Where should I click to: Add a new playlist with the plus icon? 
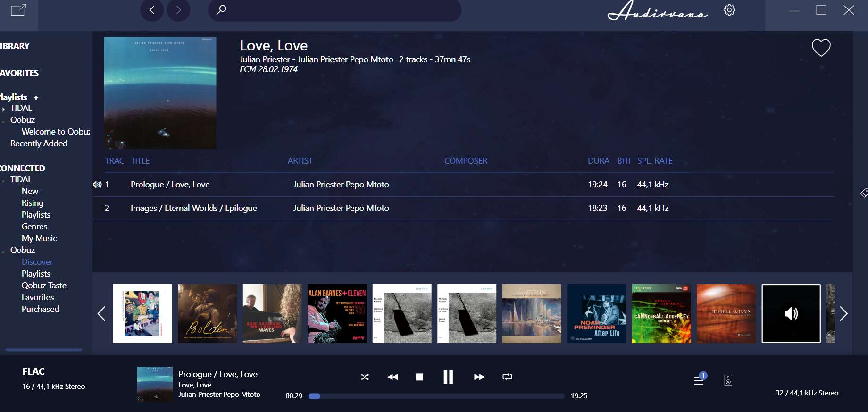(36, 98)
